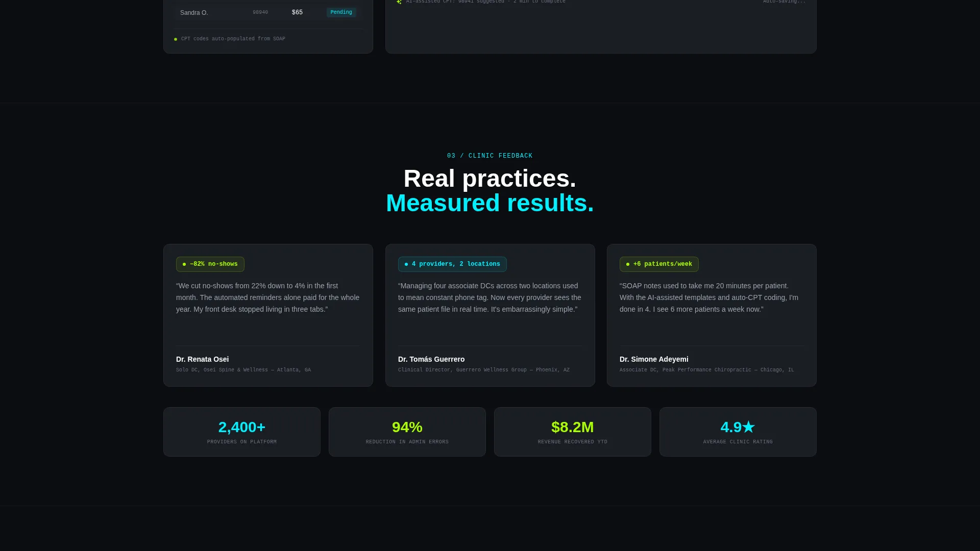980x551 pixels.
Task: Click the AI sparkle icon beside CPT suggestion
Action: coord(399,2)
